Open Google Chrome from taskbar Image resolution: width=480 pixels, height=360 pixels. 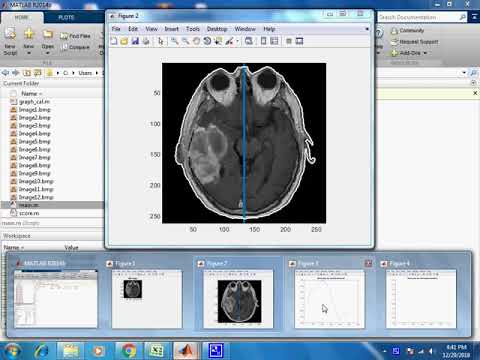coord(129,351)
